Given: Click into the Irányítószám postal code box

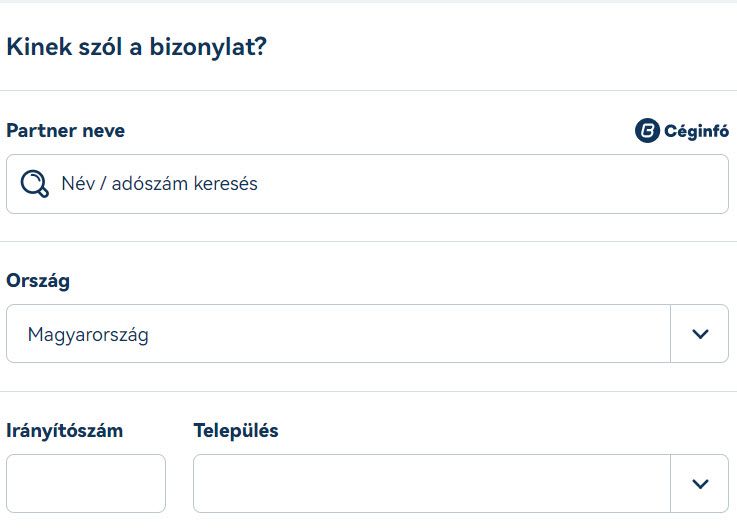Looking at the screenshot, I should [86, 484].
